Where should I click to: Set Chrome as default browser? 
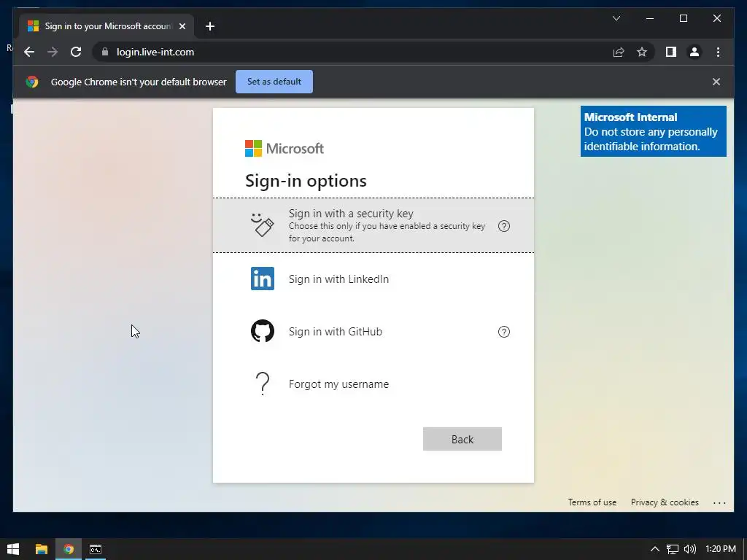(x=274, y=82)
